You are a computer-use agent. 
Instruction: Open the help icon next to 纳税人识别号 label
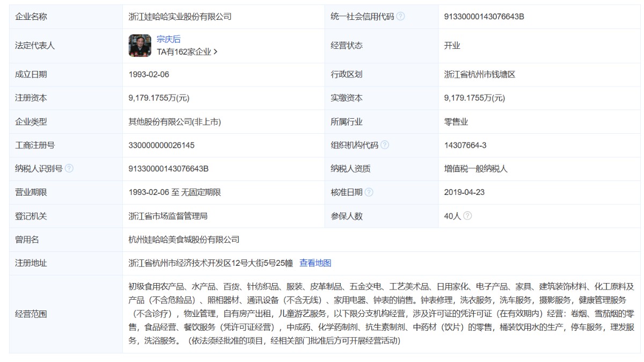(69, 169)
